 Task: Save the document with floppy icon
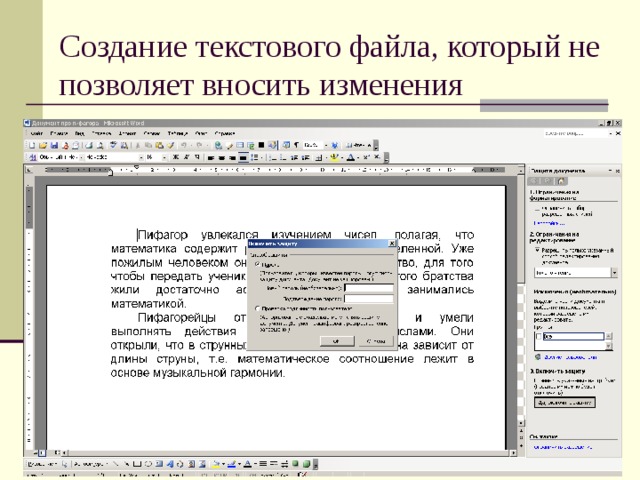click(54, 145)
